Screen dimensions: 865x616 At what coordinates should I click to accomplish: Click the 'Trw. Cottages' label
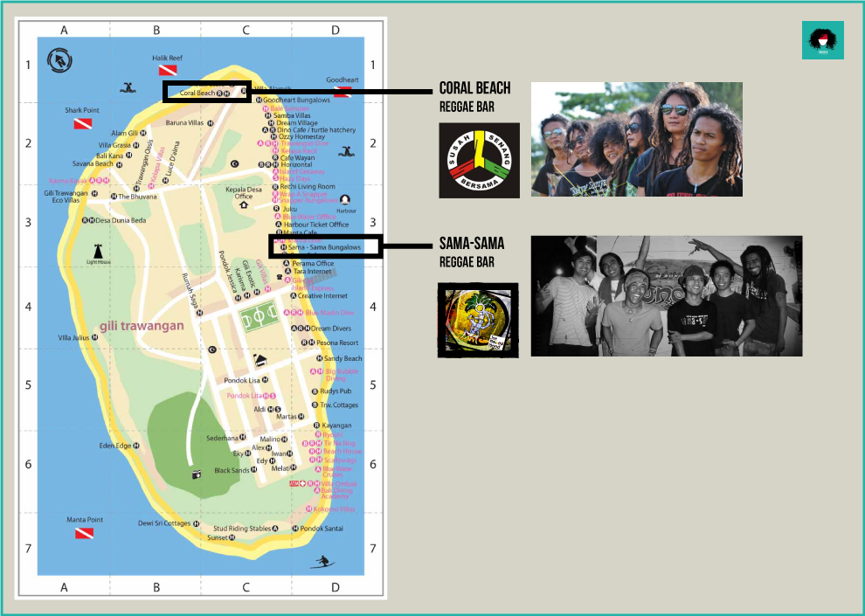pos(339,405)
